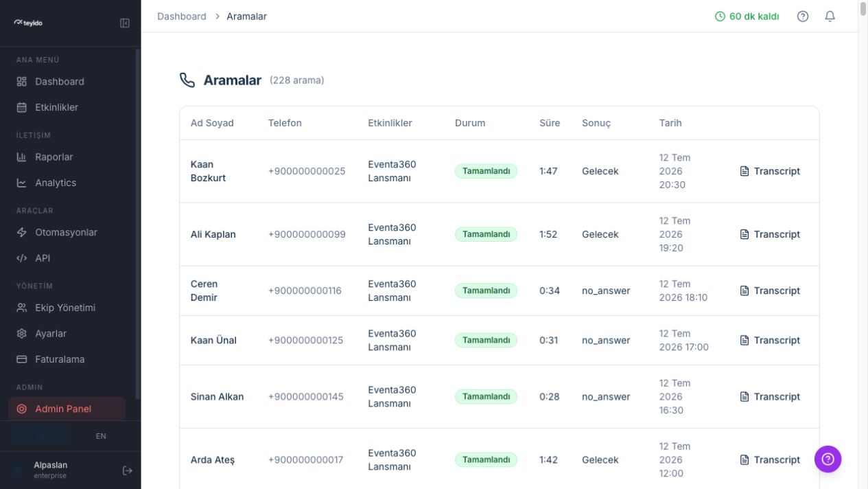Image resolution: width=868 pixels, height=489 pixels.
Task: Switch language to TR
Action: [x=40, y=436]
